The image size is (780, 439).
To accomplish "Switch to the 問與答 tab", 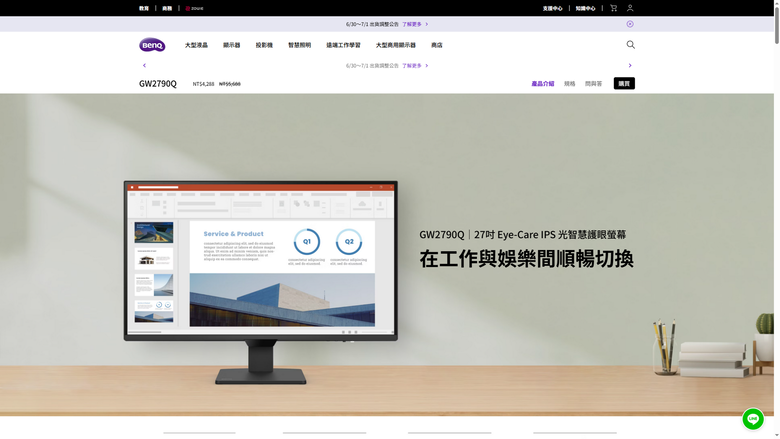I will click(x=593, y=84).
